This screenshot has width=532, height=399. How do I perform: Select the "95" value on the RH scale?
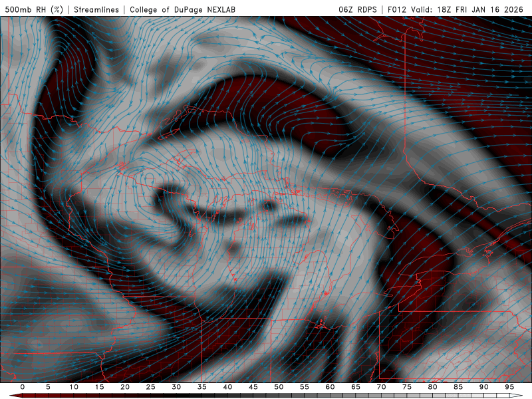point(509,387)
